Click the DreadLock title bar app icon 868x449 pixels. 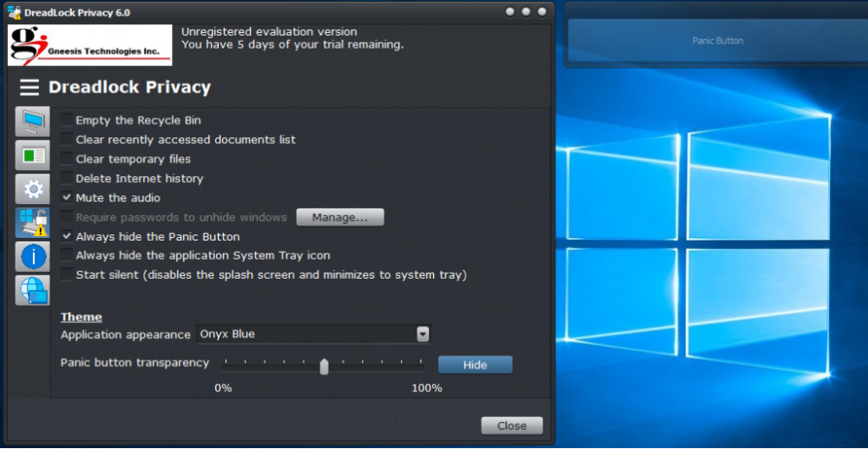[15, 12]
